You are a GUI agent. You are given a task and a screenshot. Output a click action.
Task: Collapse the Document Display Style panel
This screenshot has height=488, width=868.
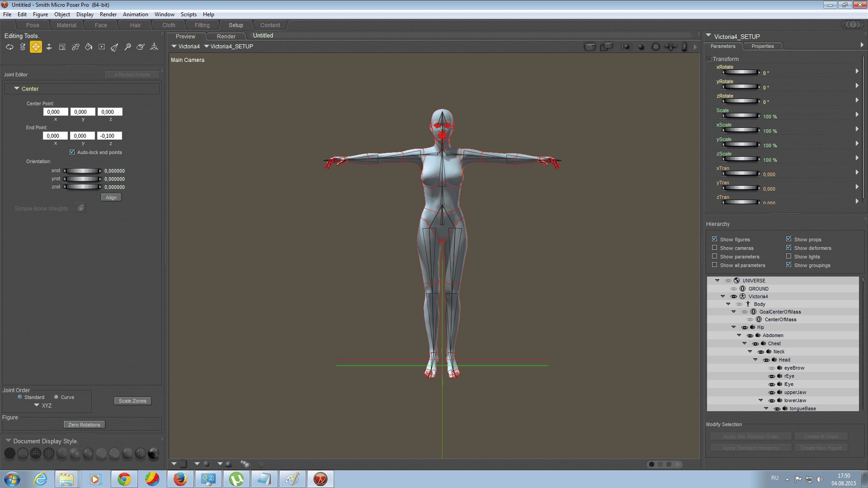point(8,441)
